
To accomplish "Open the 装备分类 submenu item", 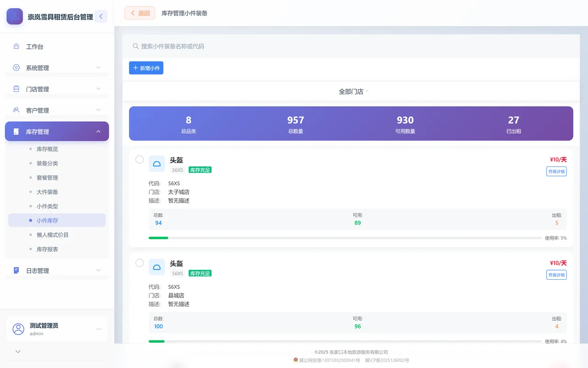I will pyautogui.click(x=57, y=163).
